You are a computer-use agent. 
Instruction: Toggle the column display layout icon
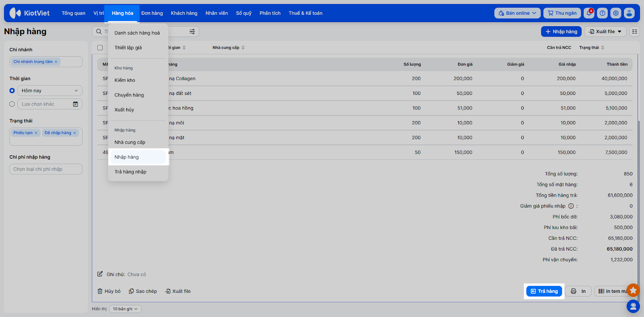(x=635, y=31)
